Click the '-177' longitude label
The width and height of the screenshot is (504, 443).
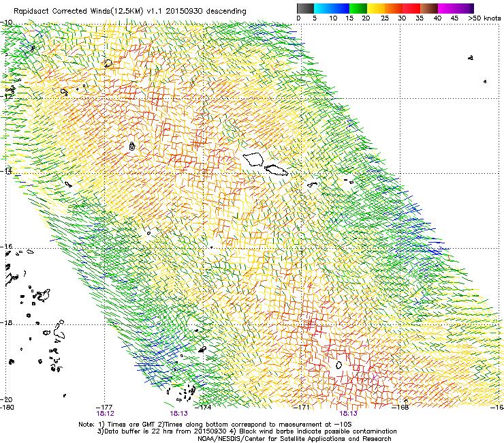coord(105,408)
